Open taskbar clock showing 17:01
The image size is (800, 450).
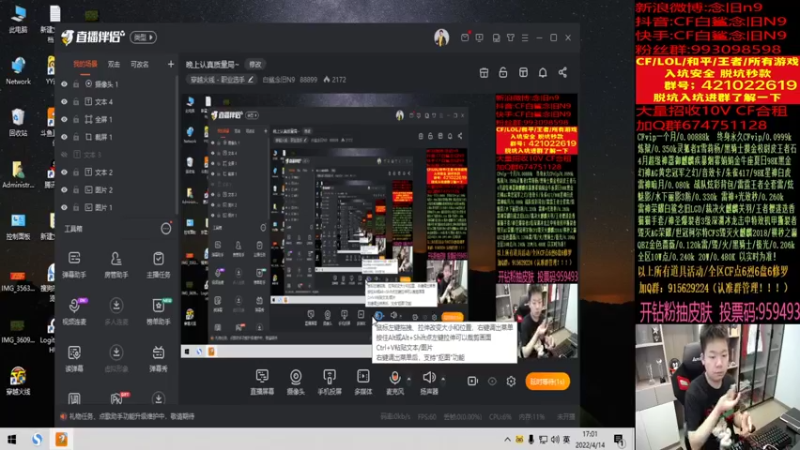coord(590,439)
